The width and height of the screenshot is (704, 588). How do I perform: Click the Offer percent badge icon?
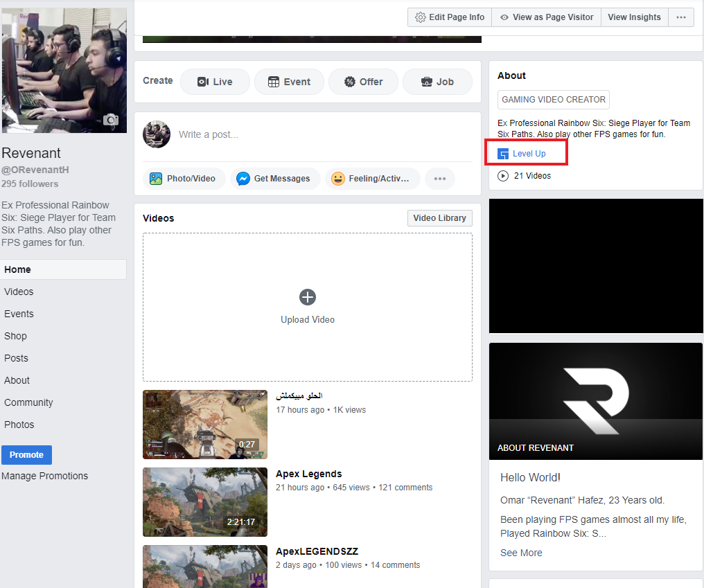349,82
